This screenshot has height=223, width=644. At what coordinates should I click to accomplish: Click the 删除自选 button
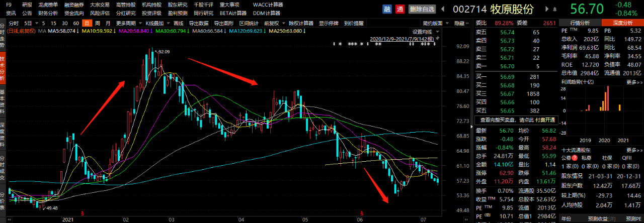[422, 9]
